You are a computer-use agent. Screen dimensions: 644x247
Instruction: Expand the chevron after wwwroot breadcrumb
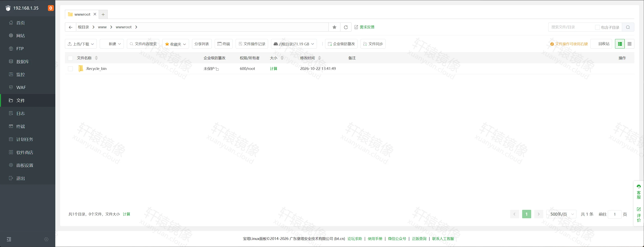point(136,27)
